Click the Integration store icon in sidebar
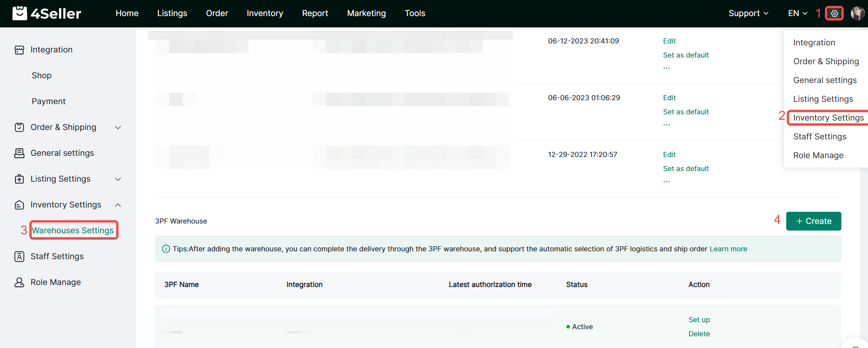The width and height of the screenshot is (868, 348). [19, 50]
